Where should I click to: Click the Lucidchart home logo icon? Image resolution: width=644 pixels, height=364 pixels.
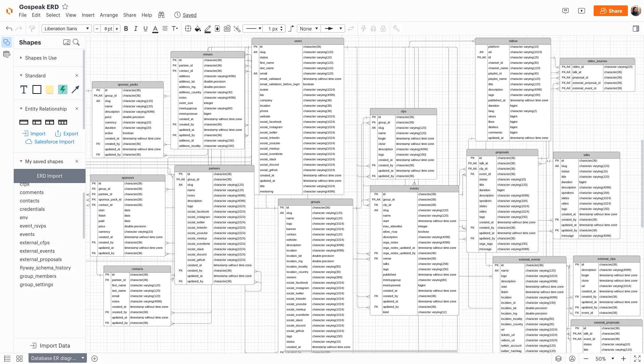[9, 11]
